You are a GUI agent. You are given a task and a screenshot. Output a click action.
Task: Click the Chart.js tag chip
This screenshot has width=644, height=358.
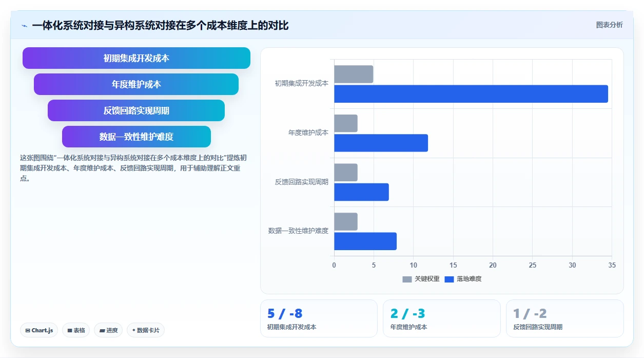click(x=39, y=330)
